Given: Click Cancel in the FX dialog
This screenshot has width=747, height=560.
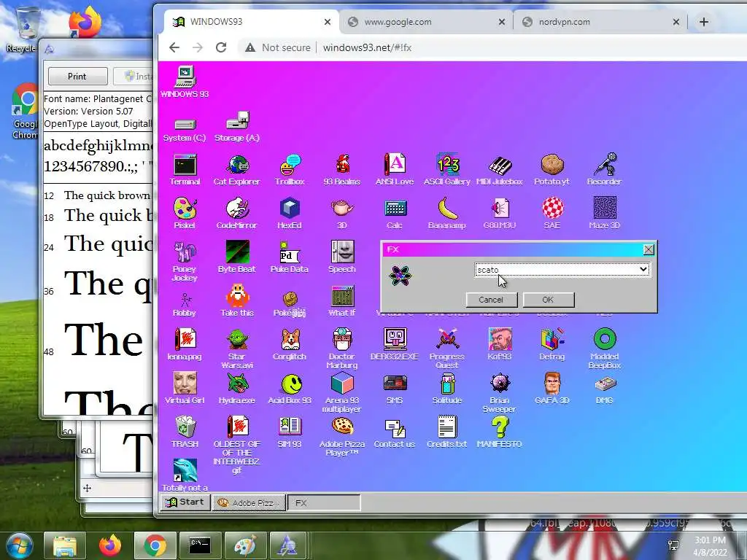Looking at the screenshot, I should 491,300.
